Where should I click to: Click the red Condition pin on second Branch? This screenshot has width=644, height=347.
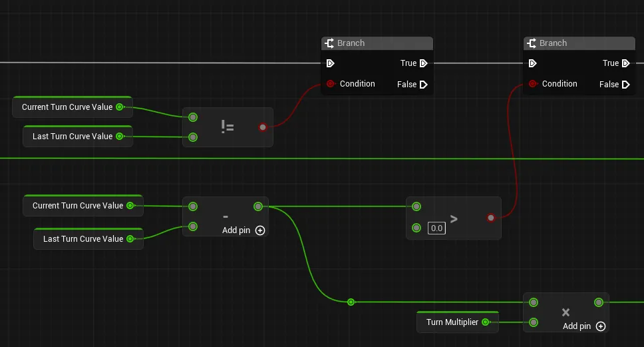(533, 84)
